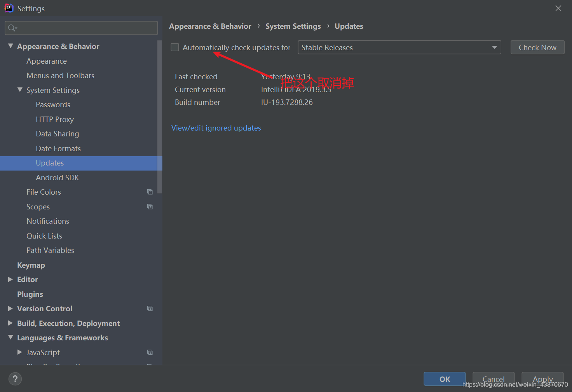Select File Colors settings page
This screenshot has height=392, width=572.
[x=44, y=192]
